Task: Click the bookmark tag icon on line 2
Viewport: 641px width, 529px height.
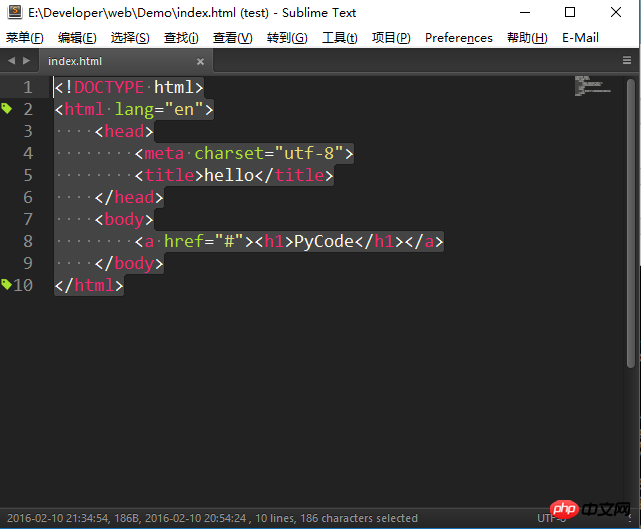Action: (7, 108)
